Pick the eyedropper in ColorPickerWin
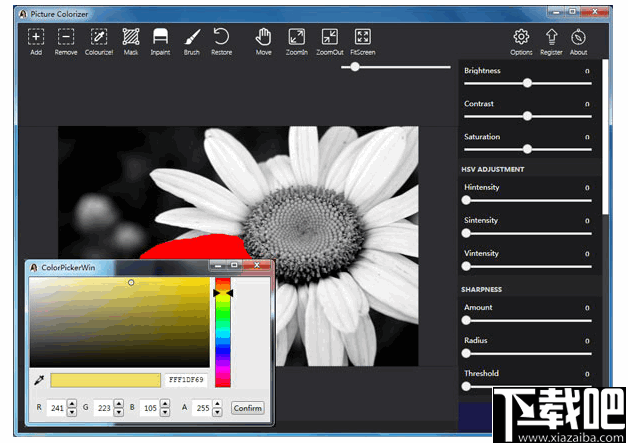Image resolution: width=628 pixels, height=443 pixels. [x=39, y=380]
